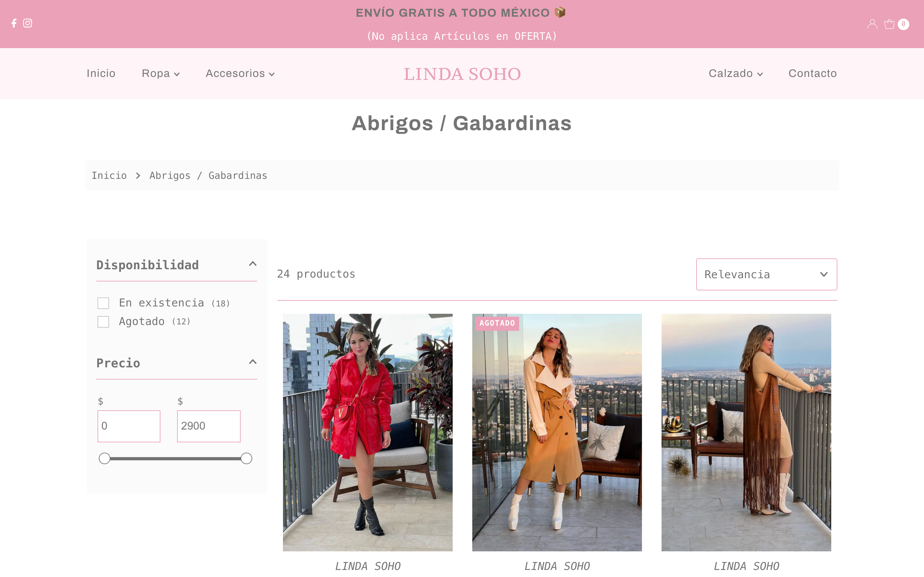Open the Instagram profile icon
The width and height of the screenshot is (924, 577).
click(28, 23)
